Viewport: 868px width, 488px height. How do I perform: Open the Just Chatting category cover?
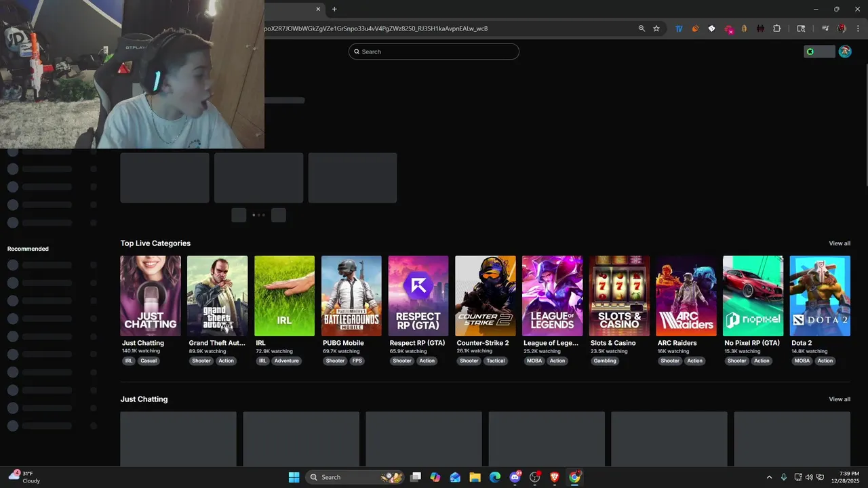151,296
